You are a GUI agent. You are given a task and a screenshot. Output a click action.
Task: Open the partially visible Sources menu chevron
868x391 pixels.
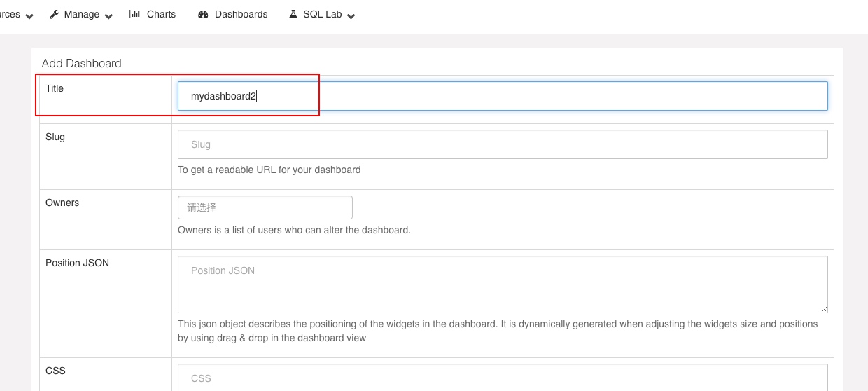29,16
